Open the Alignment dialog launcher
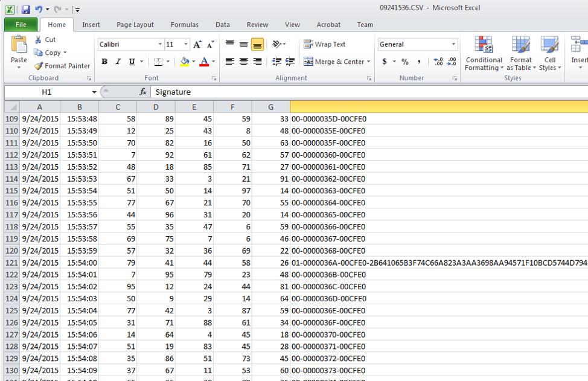 coord(369,78)
